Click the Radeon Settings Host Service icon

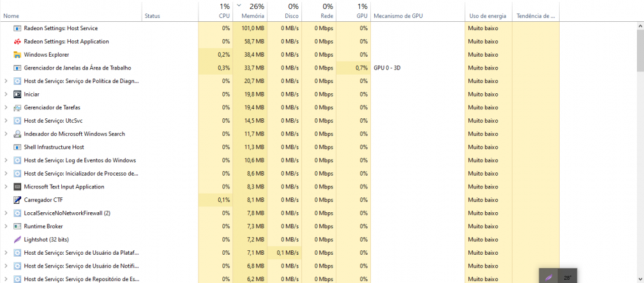(x=17, y=28)
